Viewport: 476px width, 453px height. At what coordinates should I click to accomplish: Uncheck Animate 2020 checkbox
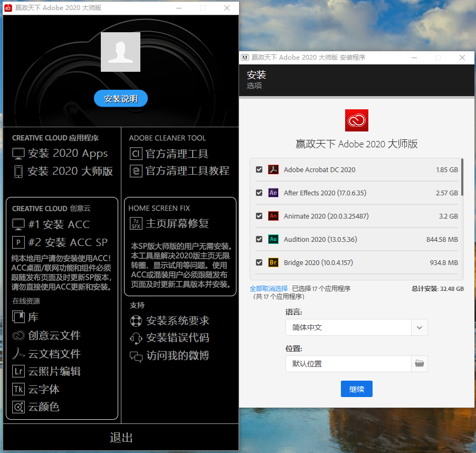pos(259,216)
